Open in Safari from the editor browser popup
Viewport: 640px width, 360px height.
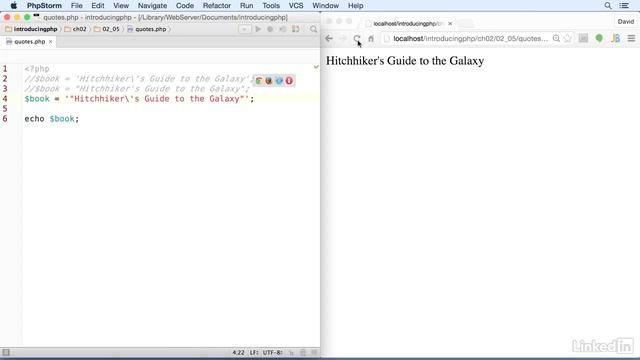coord(279,81)
